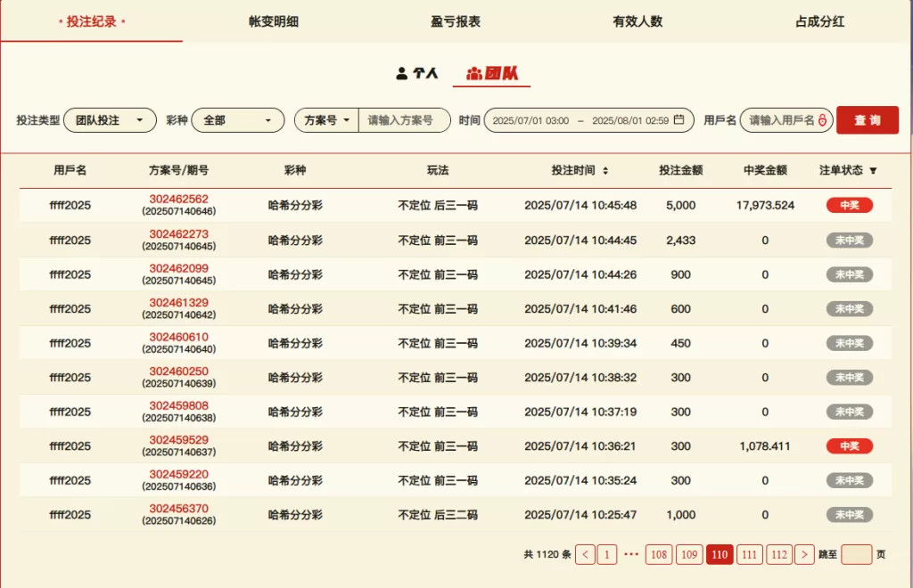Open scheme number 302461329

coord(178,302)
